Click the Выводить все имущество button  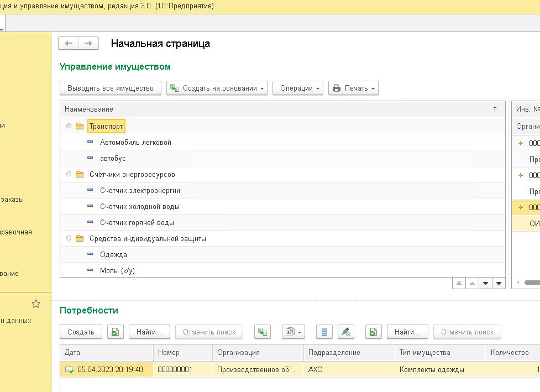coord(111,88)
